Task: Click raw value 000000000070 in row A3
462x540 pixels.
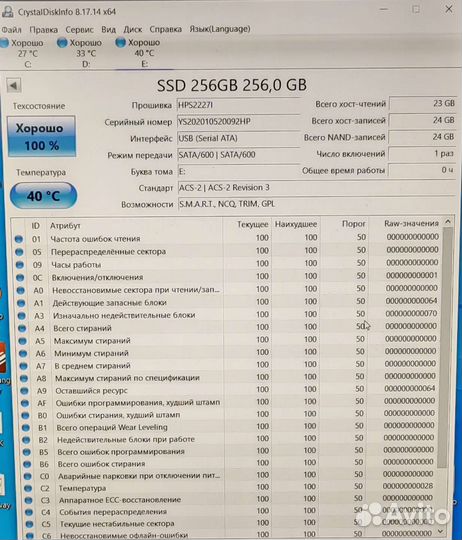Action: pos(411,313)
